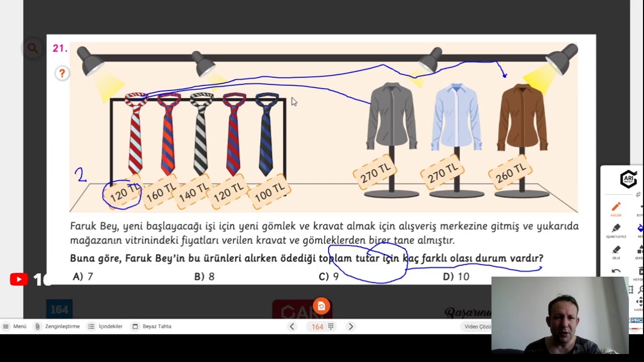Click the orange refresh circle button
Image resolution: width=644 pixels, height=362 pixels.
click(x=321, y=306)
